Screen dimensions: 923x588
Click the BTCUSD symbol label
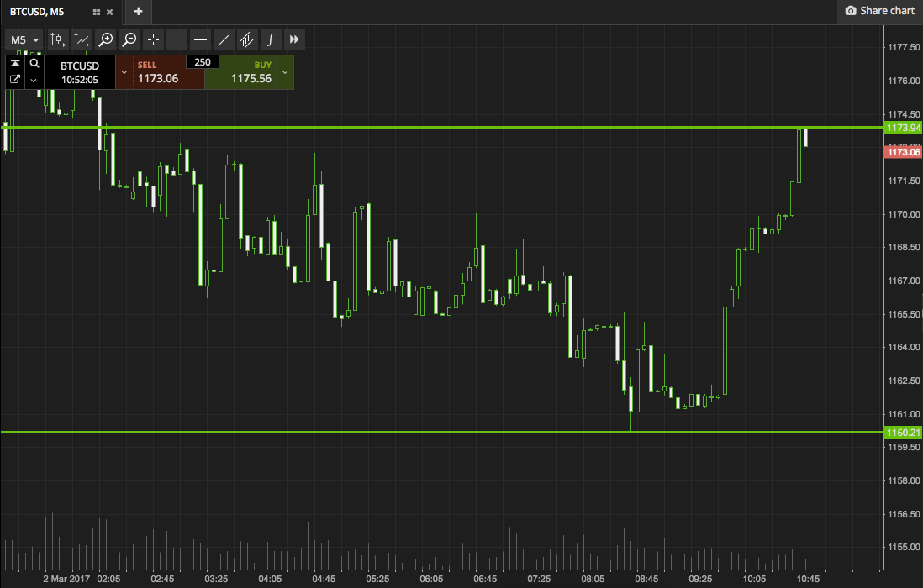click(80, 66)
